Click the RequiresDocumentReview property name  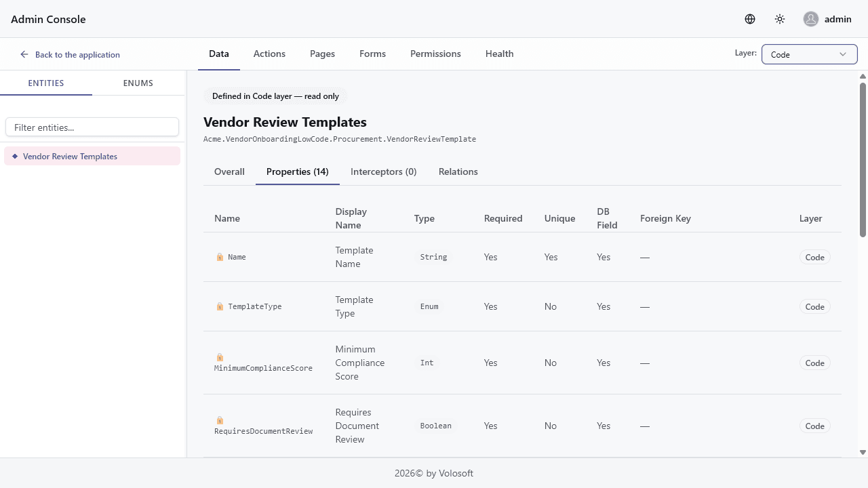tap(263, 431)
